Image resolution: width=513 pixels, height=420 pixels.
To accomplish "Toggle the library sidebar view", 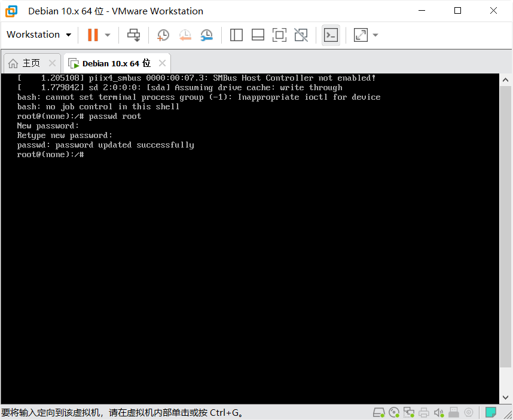I will 236,35.
